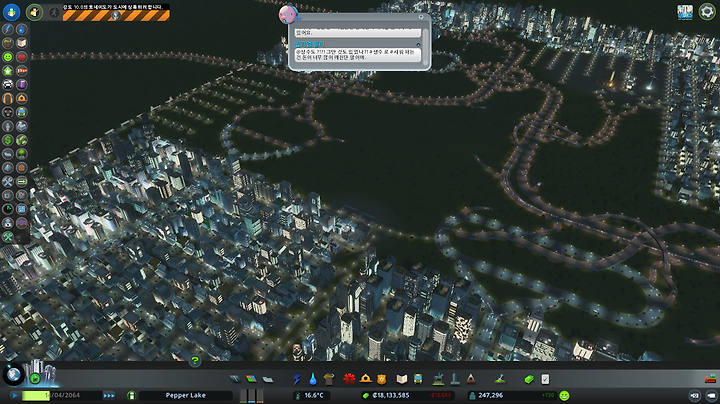This screenshot has height=404, width=720.
Task: Open the Garbage info view in left sidebar
Action: point(8,43)
